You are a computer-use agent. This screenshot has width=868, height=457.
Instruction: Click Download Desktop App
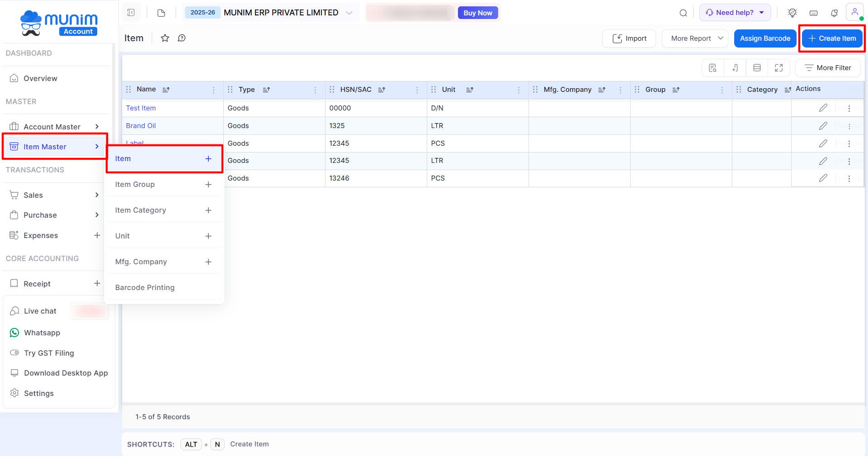[x=66, y=373]
